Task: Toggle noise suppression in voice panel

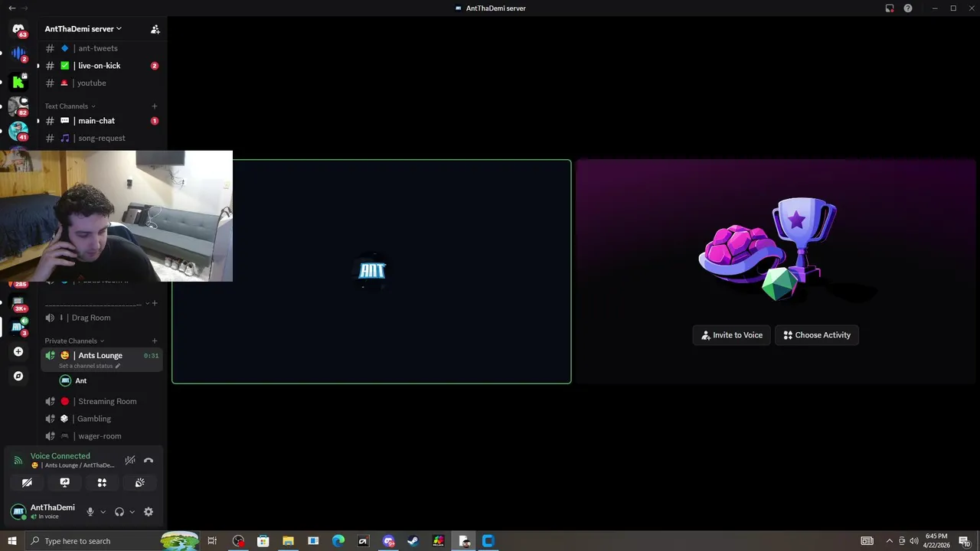Action: click(x=130, y=461)
